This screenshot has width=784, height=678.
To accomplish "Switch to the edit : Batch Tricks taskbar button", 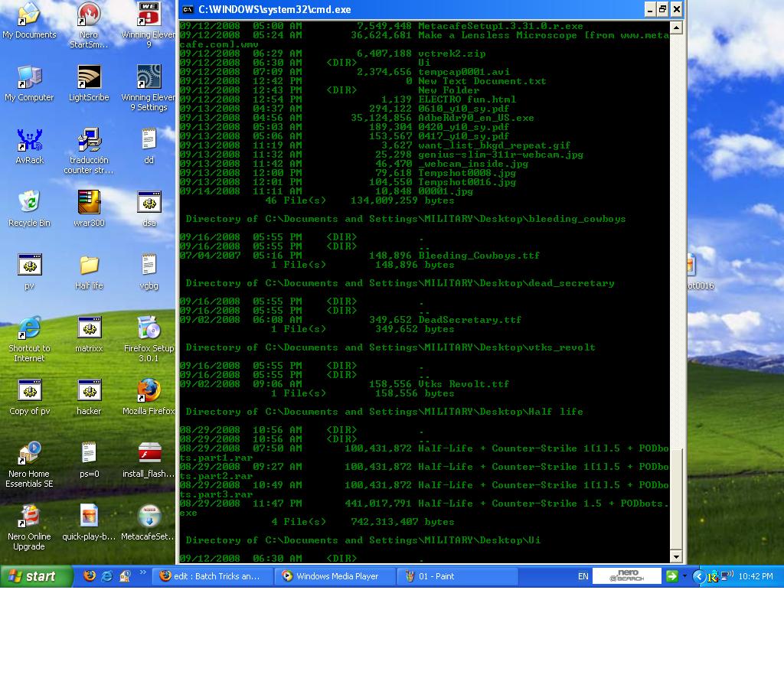I will tap(212, 576).
